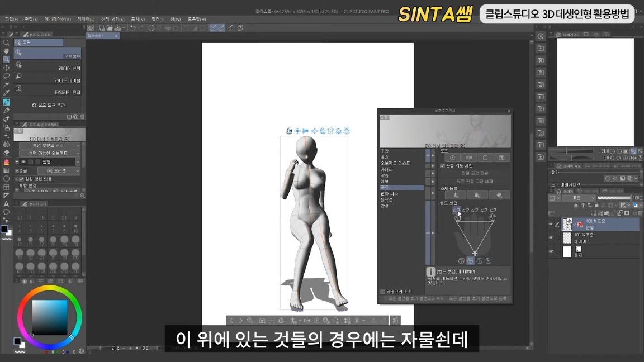Screen dimensions: 644x362
Task: Select the Move layer tool
Action: pyautogui.click(x=6, y=68)
